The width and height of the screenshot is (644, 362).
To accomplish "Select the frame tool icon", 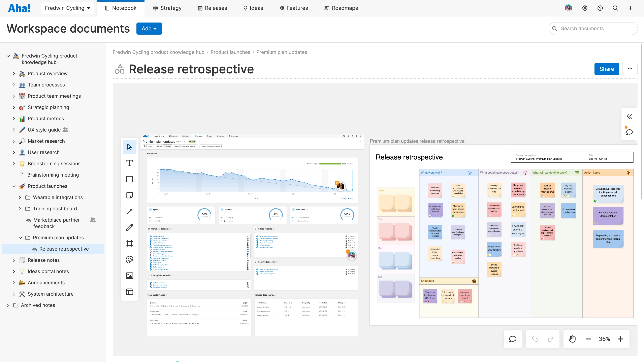I will click(x=129, y=243).
